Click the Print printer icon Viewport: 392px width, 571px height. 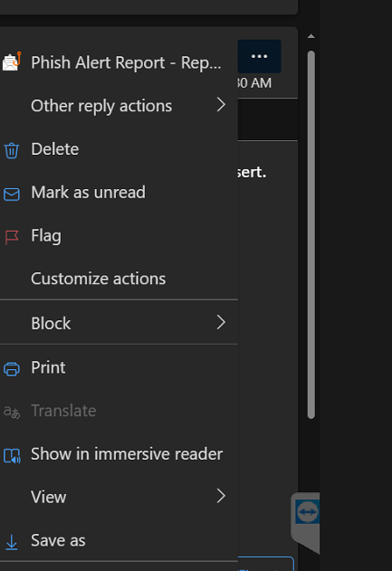pyautogui.click(x=12, y=369)
